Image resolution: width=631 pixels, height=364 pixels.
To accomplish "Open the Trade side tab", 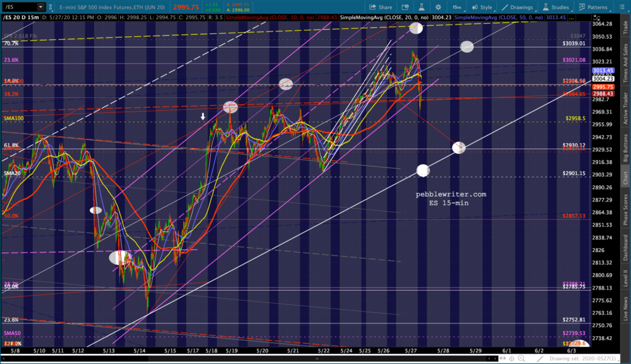I will (625, 27).
